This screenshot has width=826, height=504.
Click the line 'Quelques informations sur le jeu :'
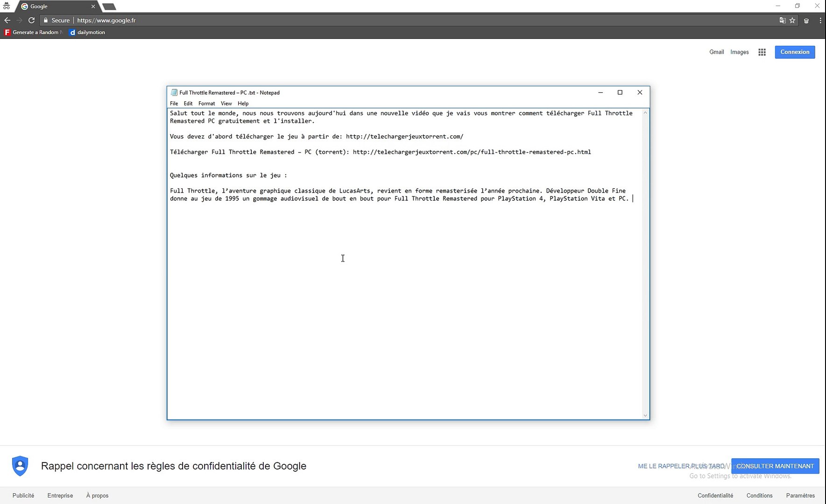click(228, 175)
